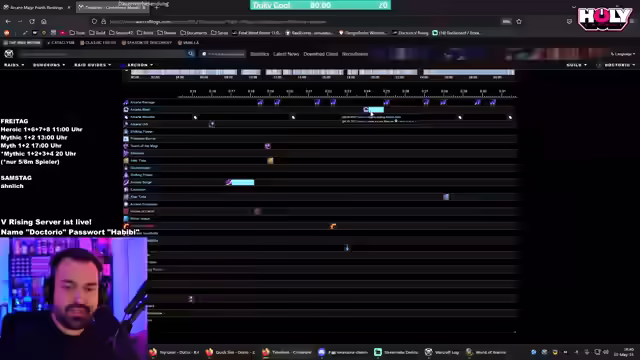Viewport: 640px width, 360px height.
Task: Click the fight overview strip above timeline
Action: [322, 72]
